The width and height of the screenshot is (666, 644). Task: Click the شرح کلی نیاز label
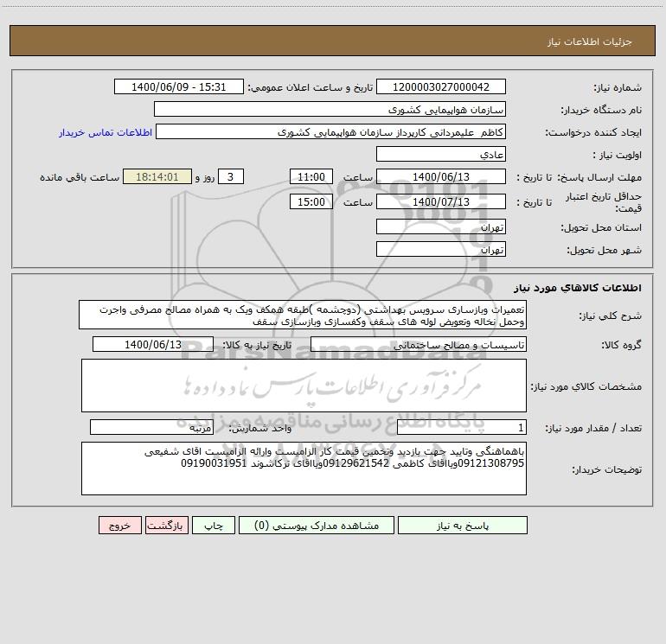click(611, 316)
